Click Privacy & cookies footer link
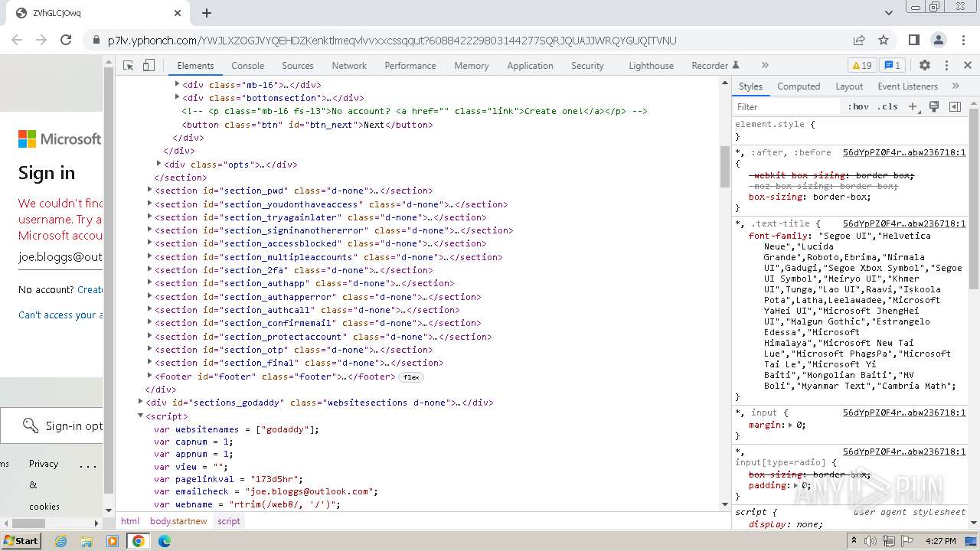The image size is (980, 551). 44,484
